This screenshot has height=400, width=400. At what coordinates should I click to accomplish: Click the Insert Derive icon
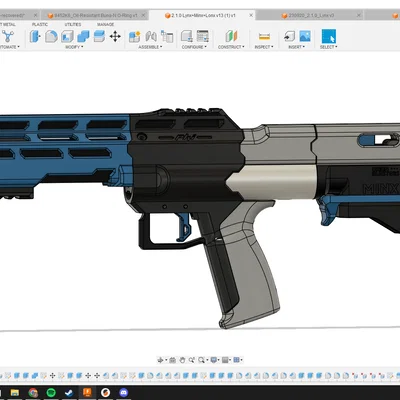point(289,36)
